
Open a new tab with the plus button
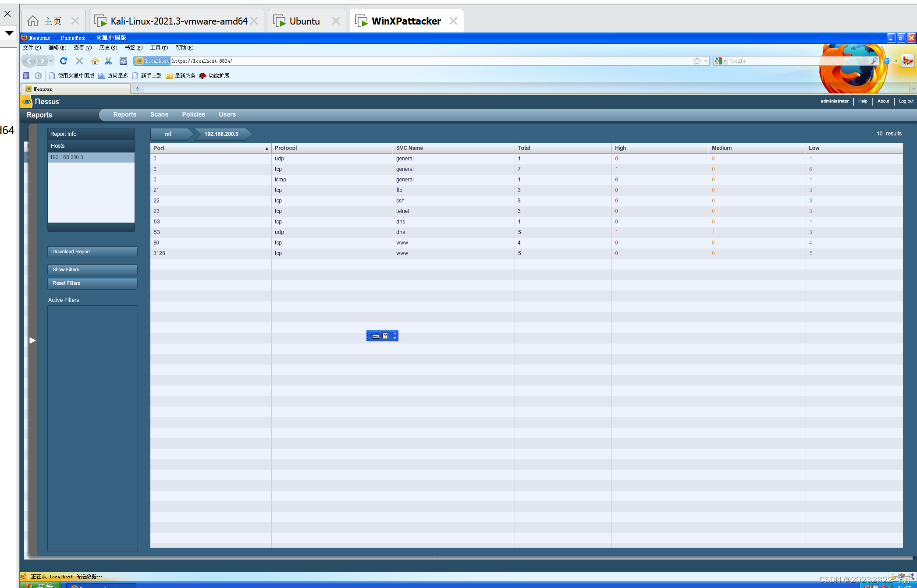(138, 89)
